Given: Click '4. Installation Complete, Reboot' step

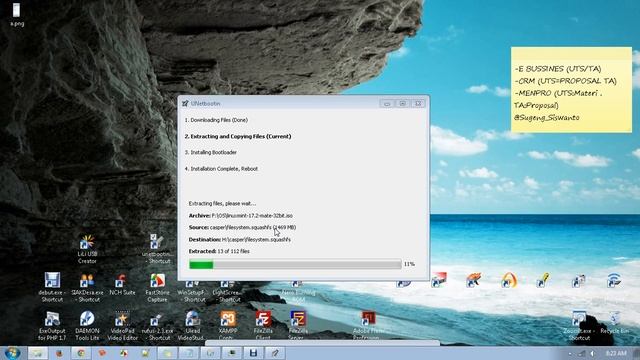Looking at the screenshot, I should coord(221,169).
